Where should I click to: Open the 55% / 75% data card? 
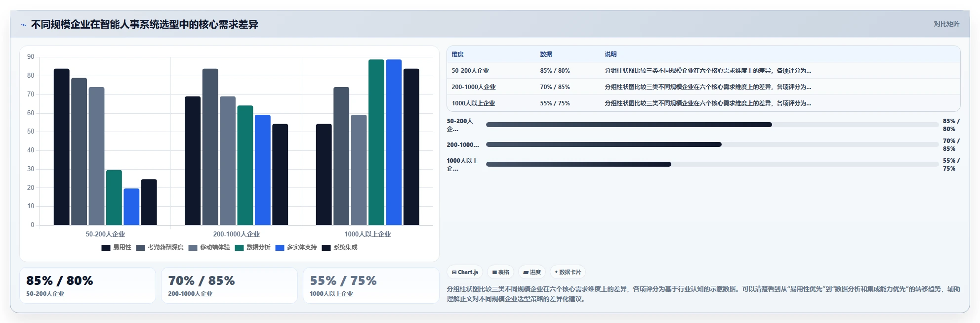[x=371, y=285]
